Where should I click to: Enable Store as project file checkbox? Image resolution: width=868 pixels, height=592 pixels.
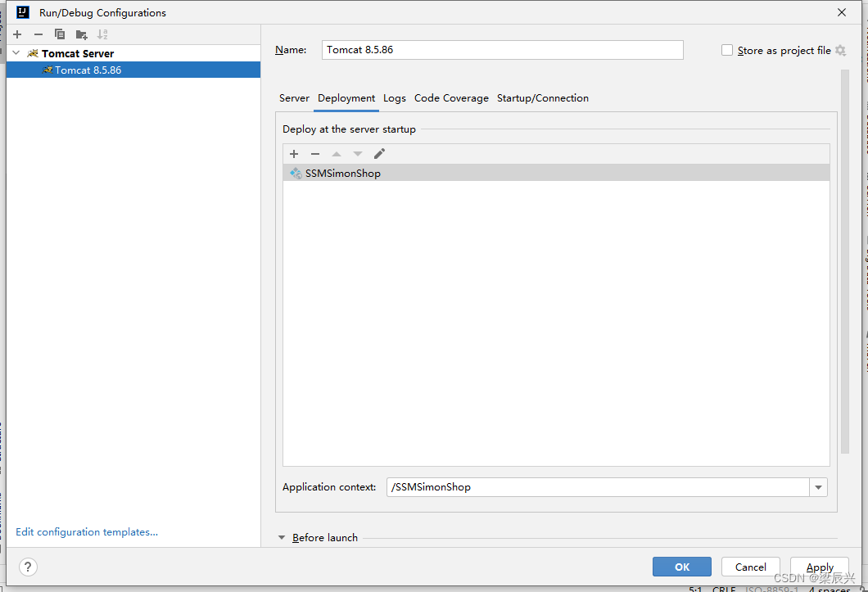tap(727, 51)
